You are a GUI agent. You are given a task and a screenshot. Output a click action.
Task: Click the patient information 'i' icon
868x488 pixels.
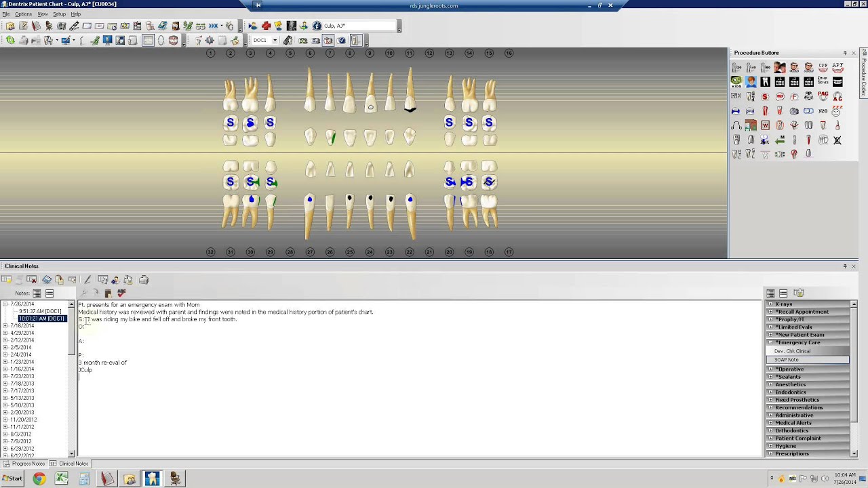click(316, 25)
